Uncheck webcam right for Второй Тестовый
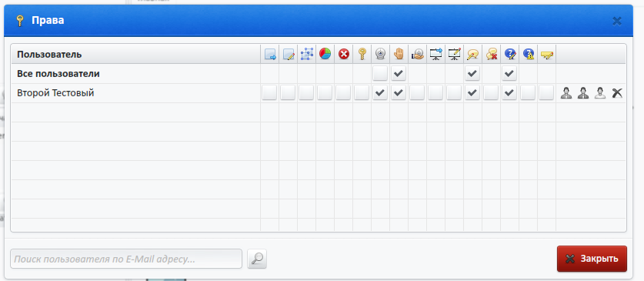This screenshot has height=281, width=644. click(380, 93)
